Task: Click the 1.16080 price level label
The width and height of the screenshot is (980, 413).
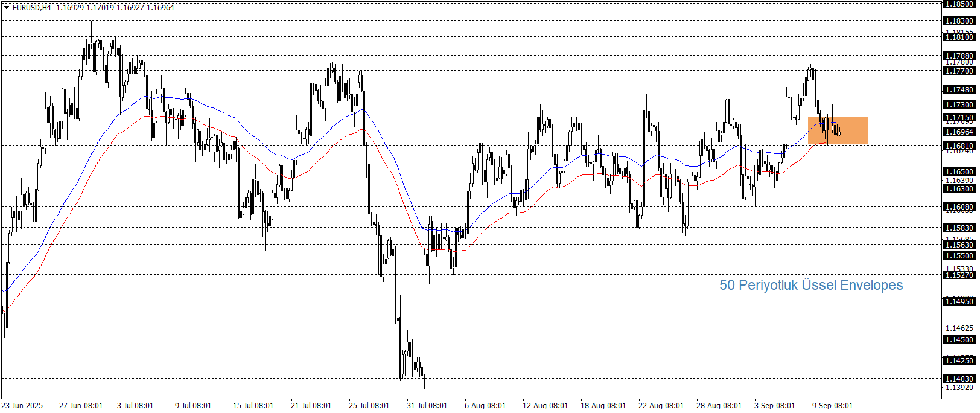Action: pos(959,206)
